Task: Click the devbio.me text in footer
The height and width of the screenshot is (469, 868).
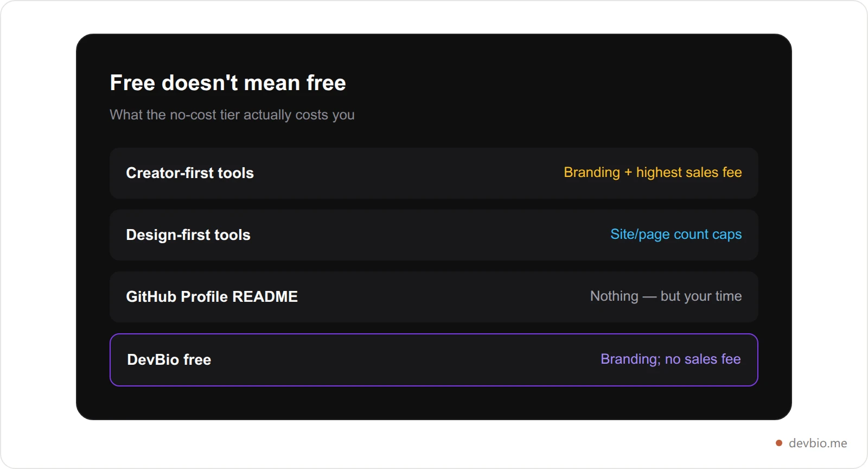Action: pyautogui.click(x=818, y=443)
